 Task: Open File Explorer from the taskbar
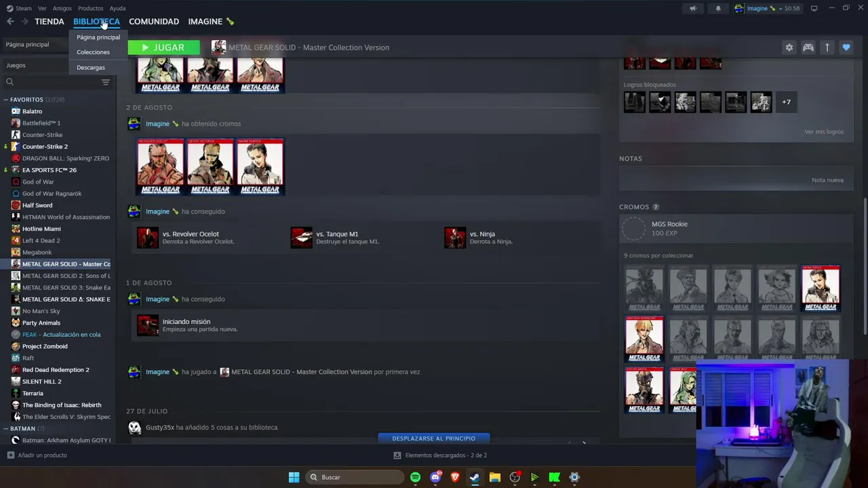[x=495, y=477]
